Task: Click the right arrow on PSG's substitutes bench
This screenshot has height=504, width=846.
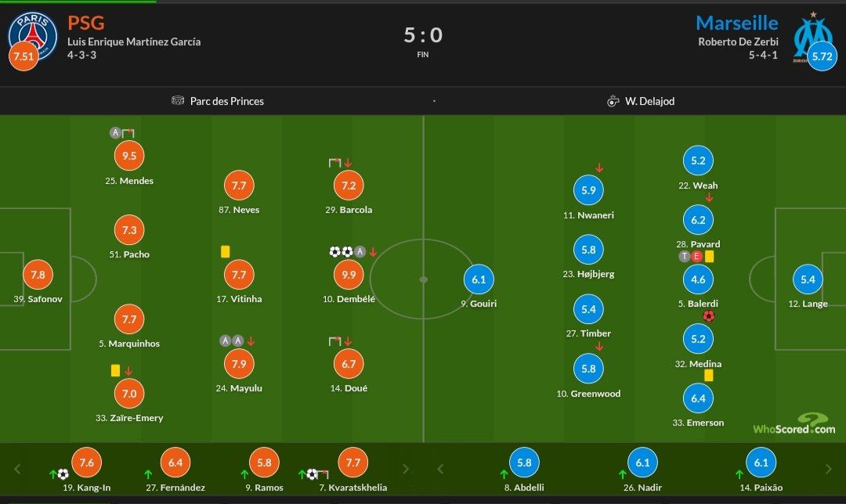Action: pos(406,470)
